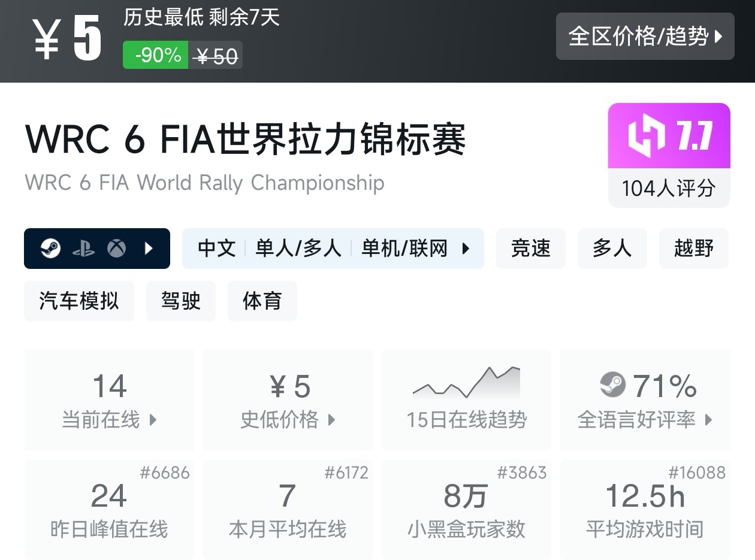This screenshot has width=755, height=560.
Task: Click the 中文 language label
Action: click(x=216, y=248)
